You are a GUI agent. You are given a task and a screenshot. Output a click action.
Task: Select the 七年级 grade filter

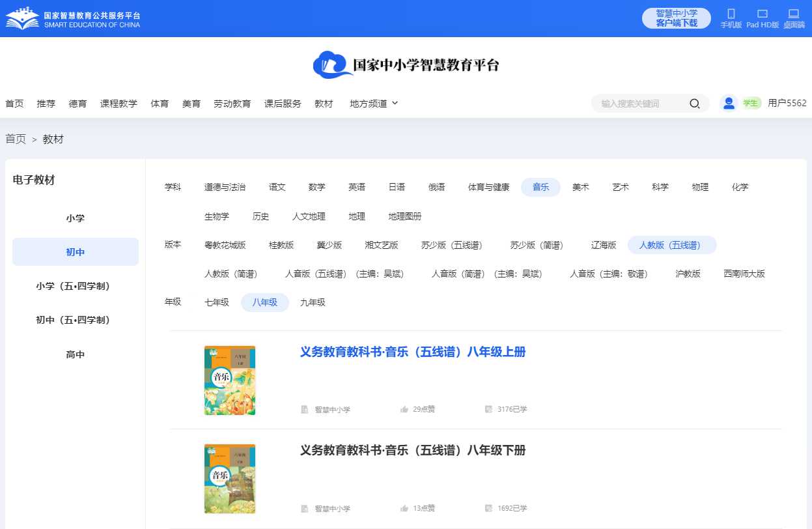coord(217,303)
